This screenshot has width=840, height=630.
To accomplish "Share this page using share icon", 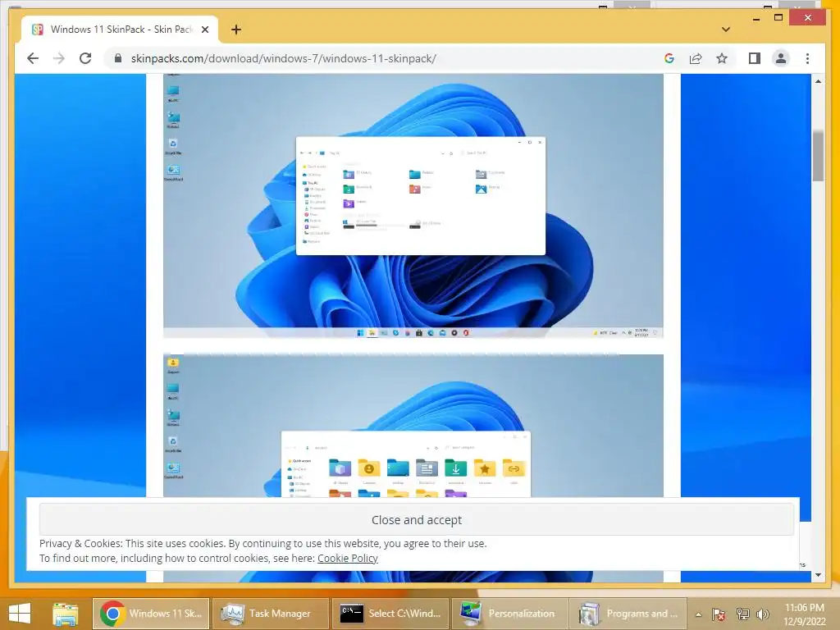I will point(696,58).
